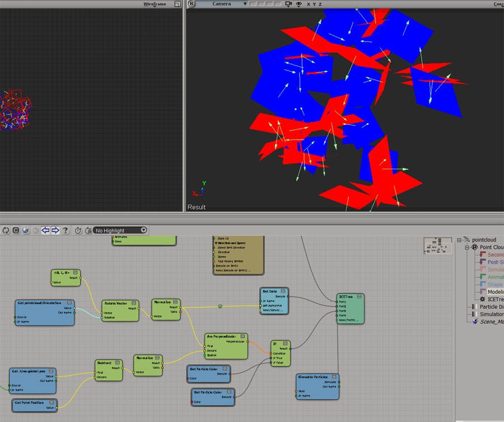Image resolution: width=504 pixels, height=422 pixels.
Task: Click the node graph overview minimap
Action: click(x=438, y=245)
